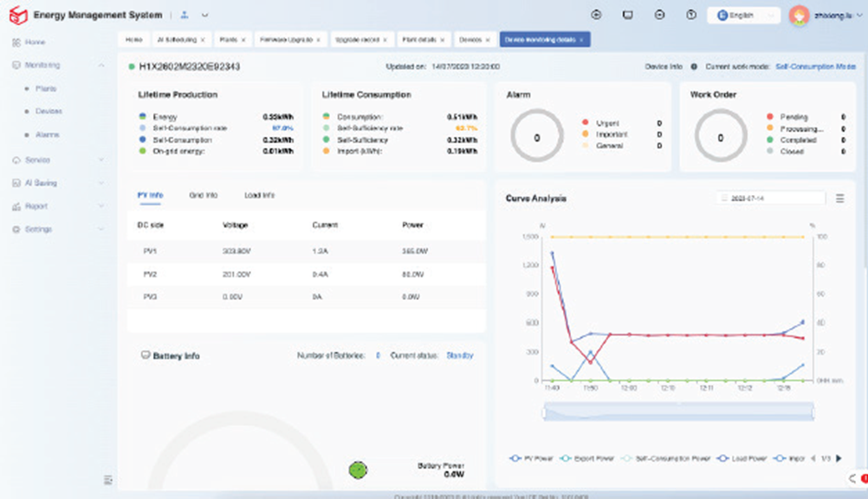868x499 pixels.
Task: Click the organization icon beside the system title
Action: (185, 15)
